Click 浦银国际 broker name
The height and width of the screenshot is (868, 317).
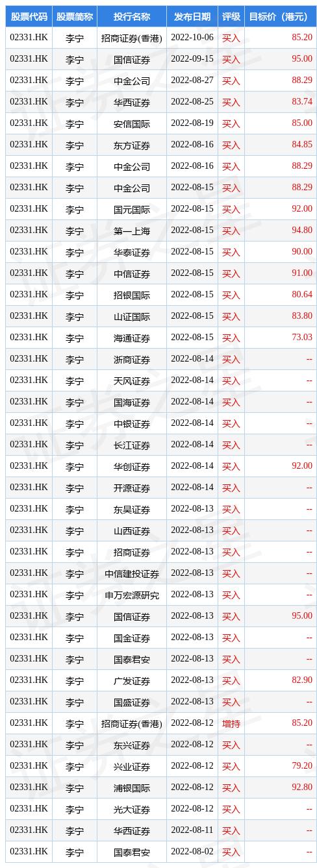click(132, 787)
